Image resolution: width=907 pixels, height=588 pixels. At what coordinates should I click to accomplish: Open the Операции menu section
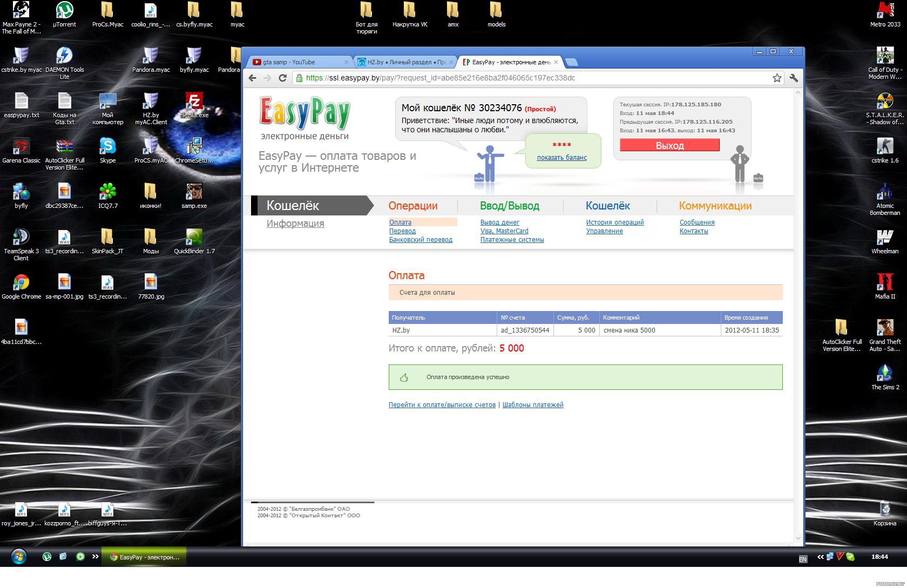[413, 206]
